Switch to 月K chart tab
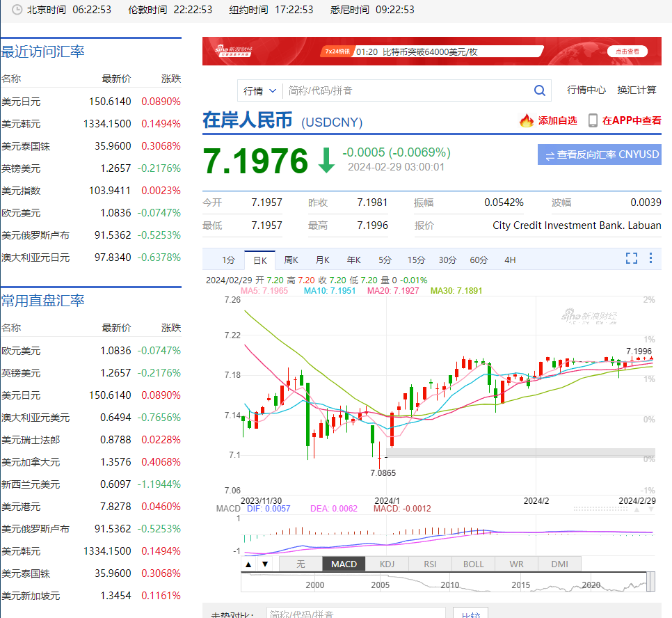 pyautogui.click(x=322, y=260)
